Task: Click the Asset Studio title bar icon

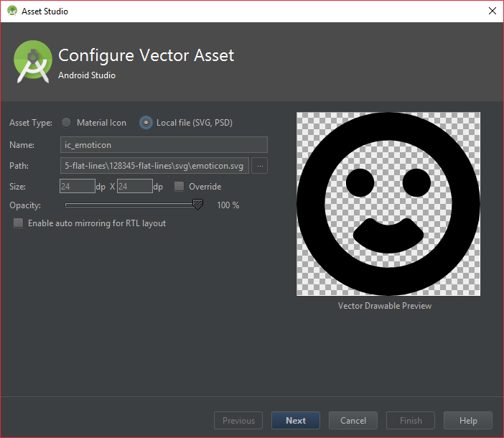Action: click(12, 11)
